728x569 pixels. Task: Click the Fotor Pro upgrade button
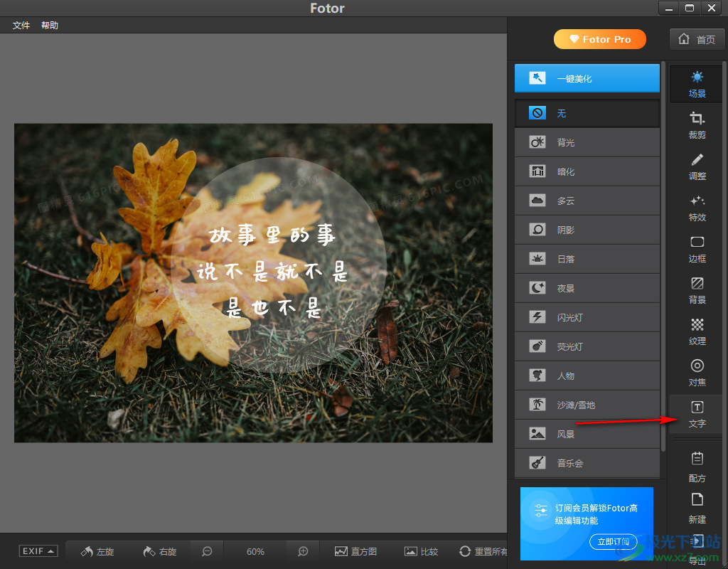tap(599, 39)
